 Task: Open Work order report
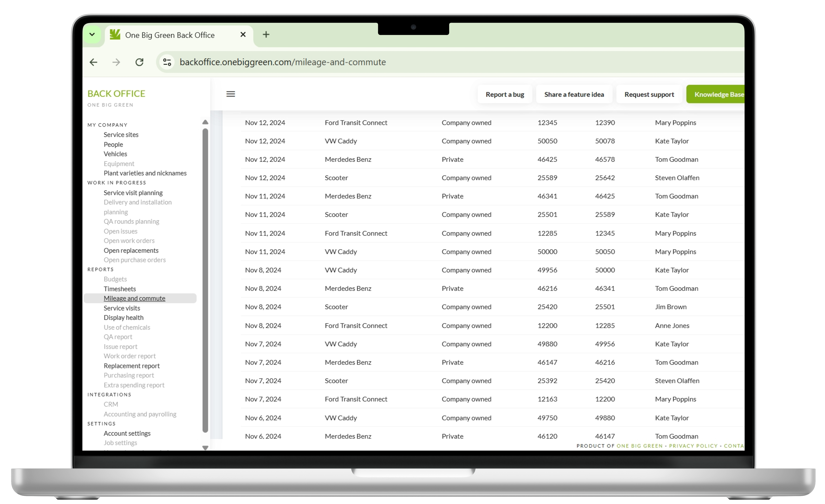(130, 356)
